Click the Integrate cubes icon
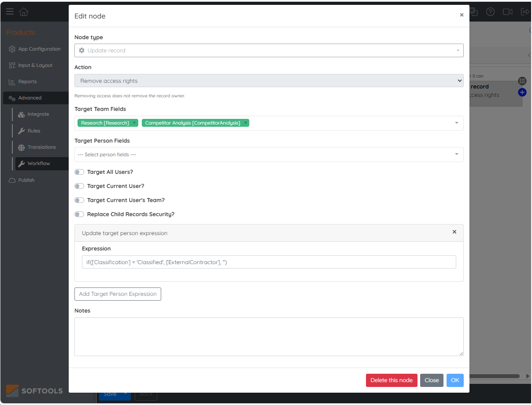The height and width of the screenshot is (405, 532). pos(21,114)
